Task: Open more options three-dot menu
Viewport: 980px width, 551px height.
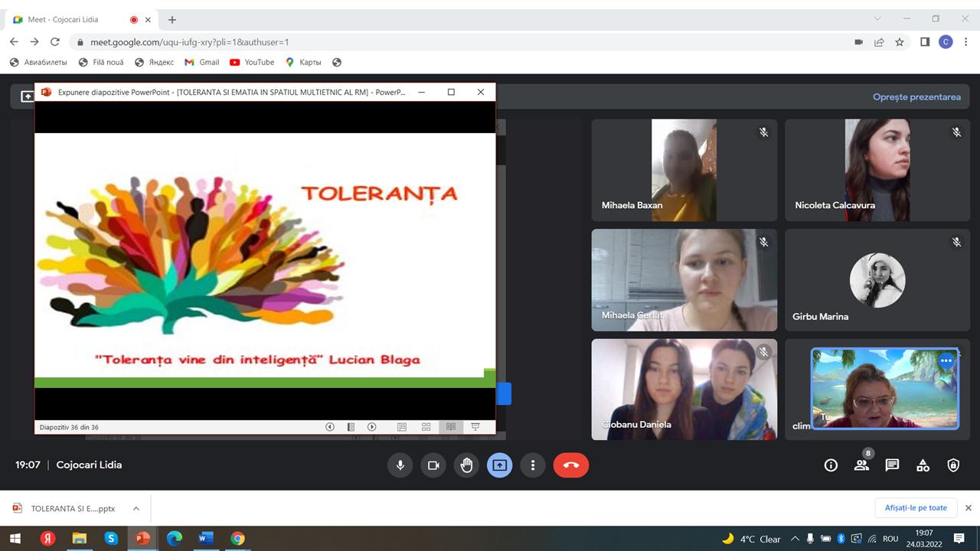Action: tap(533, 465)
